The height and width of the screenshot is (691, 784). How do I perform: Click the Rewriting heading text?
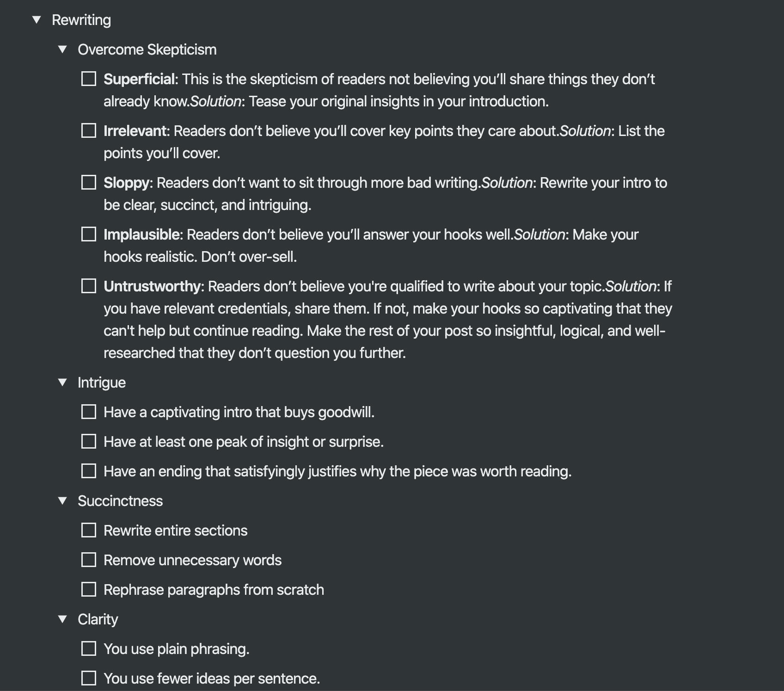tap(81, 20)
